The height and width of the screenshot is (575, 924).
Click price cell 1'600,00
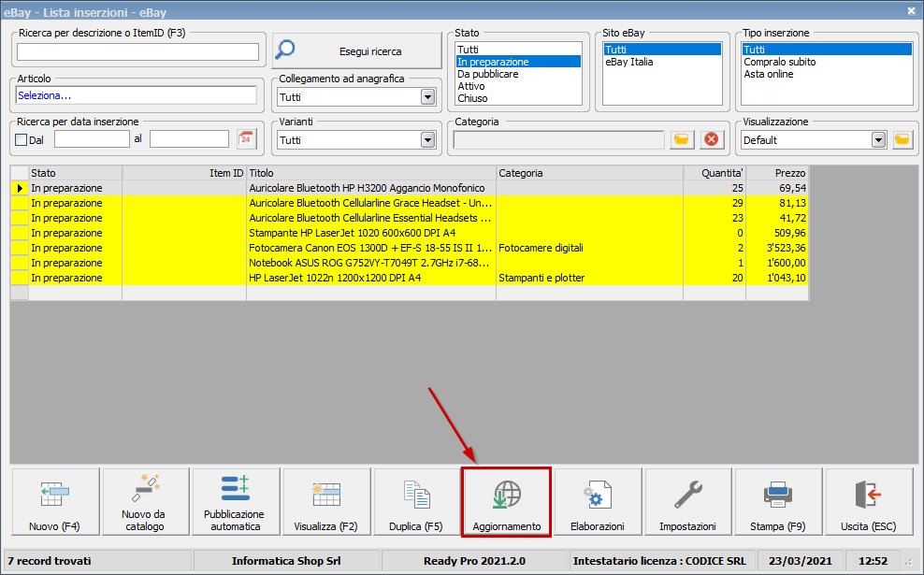click(x=777, y=263)
